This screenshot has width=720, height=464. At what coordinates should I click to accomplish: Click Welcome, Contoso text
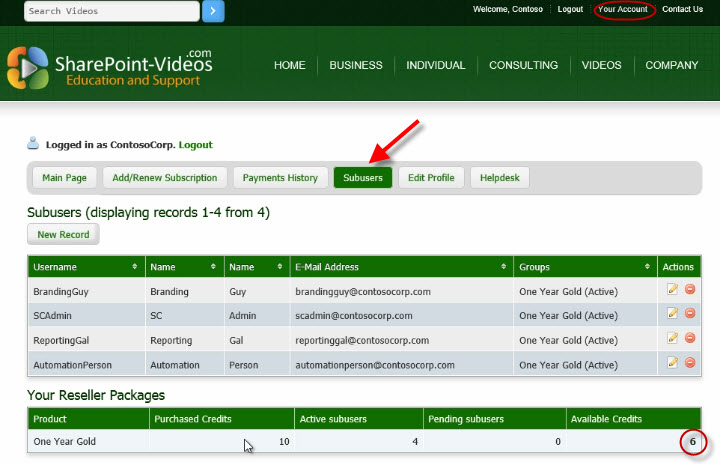pos(508,9)
